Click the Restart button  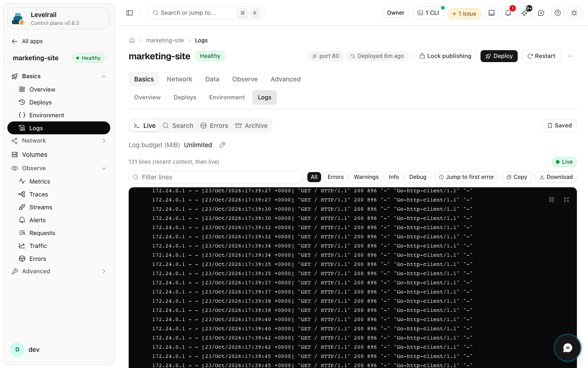pos(541,56)
